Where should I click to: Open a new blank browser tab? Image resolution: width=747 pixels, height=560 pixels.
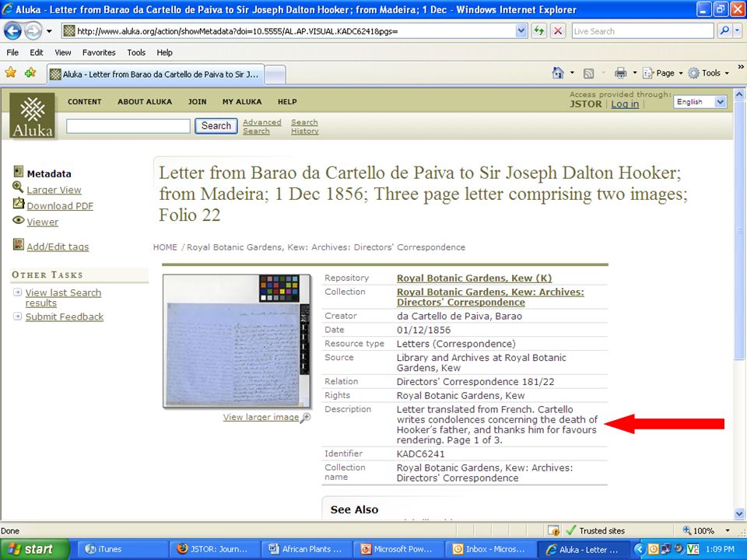275,75
